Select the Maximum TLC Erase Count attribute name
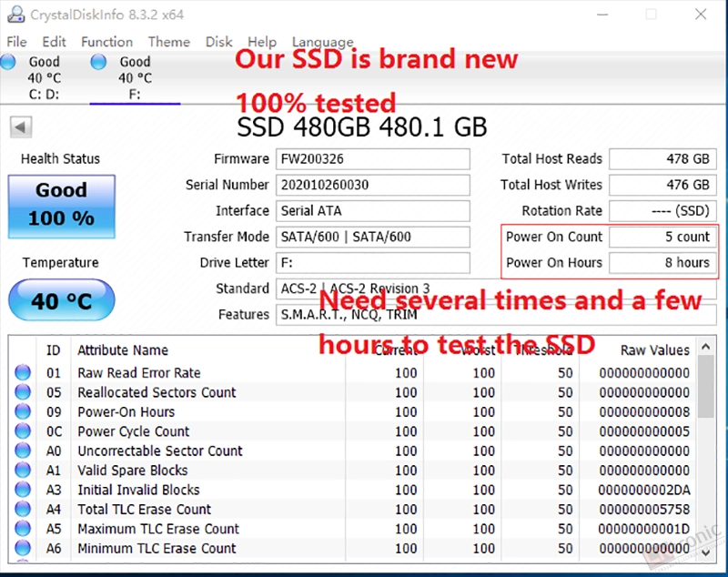This screenshot has width=728, height=577. [157, 529]
